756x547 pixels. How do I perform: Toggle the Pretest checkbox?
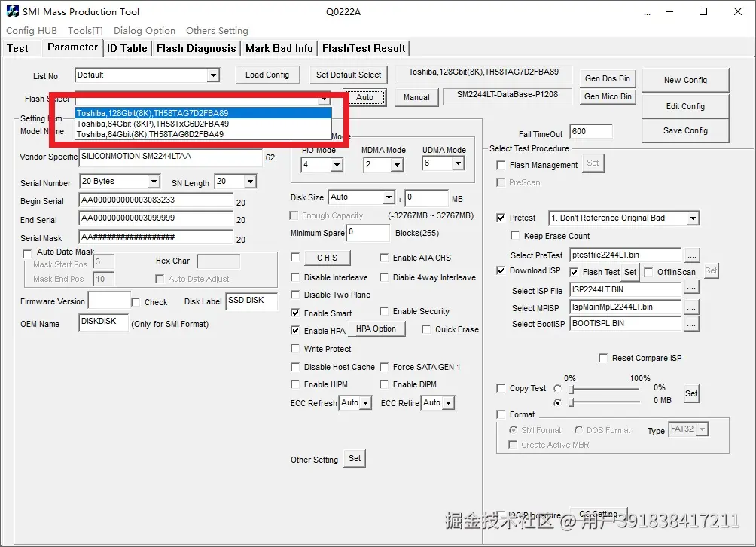[x=501, y=218]
